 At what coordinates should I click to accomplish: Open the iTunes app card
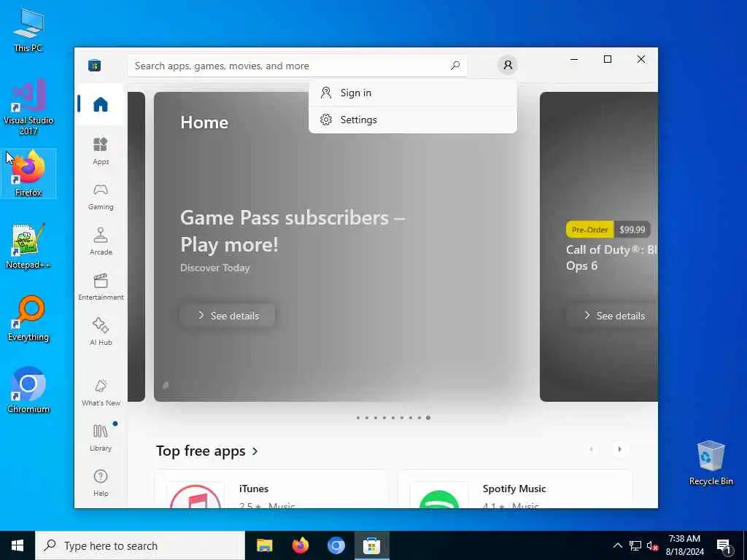coord(271,489)
